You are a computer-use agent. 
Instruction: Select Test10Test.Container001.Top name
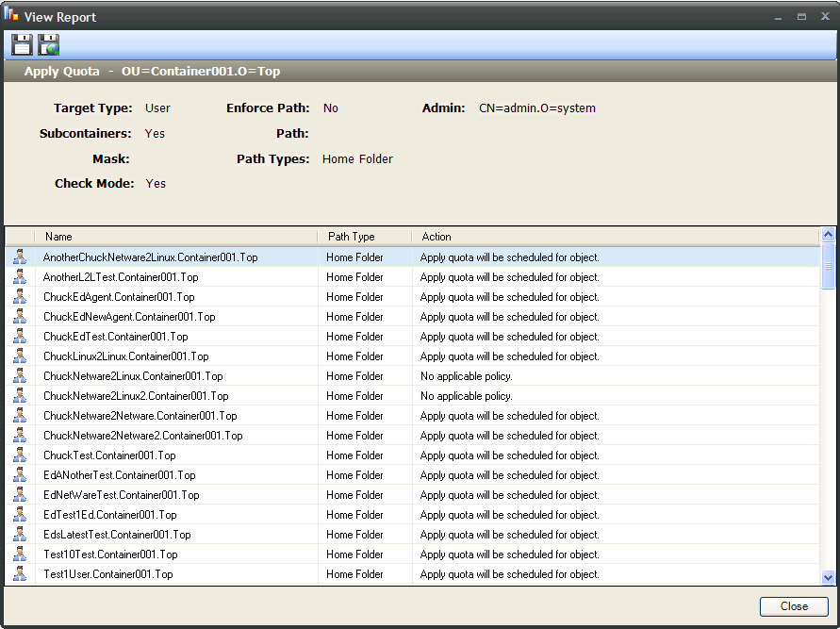pos(110,555)
